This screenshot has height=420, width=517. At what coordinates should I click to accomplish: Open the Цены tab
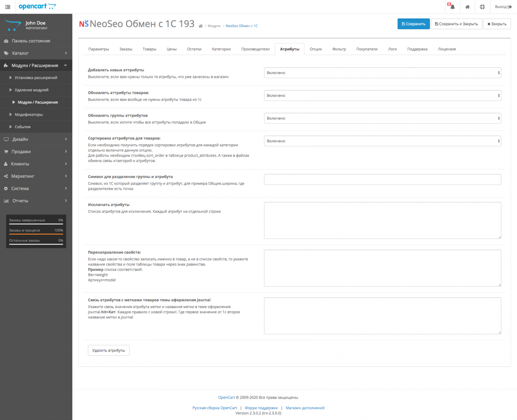tap(171, 49)
